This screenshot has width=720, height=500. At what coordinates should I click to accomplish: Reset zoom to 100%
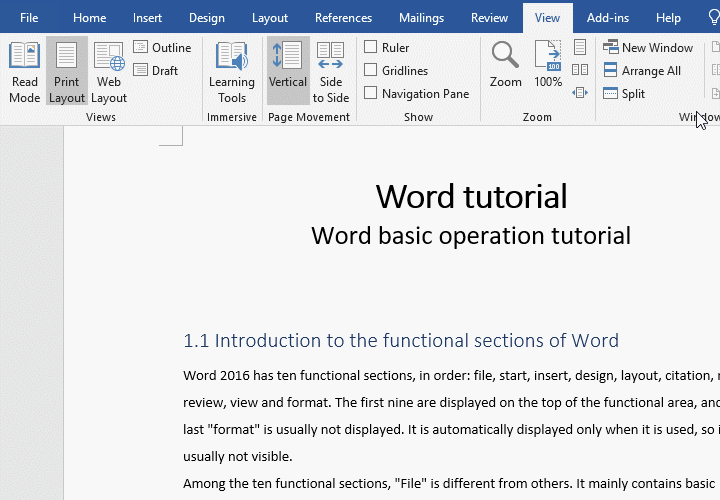point(548,64)
